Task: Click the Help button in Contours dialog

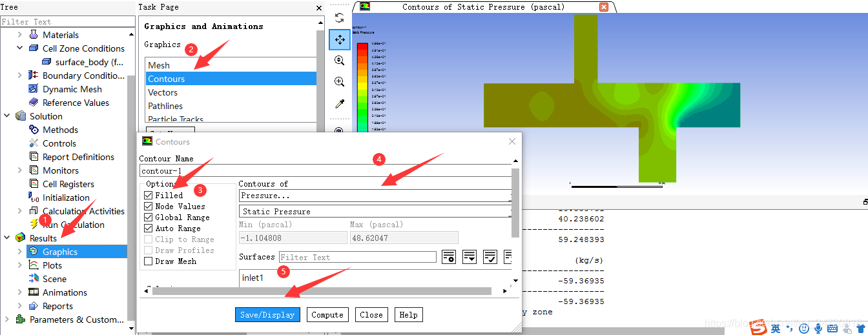Action: pos(408,315)
